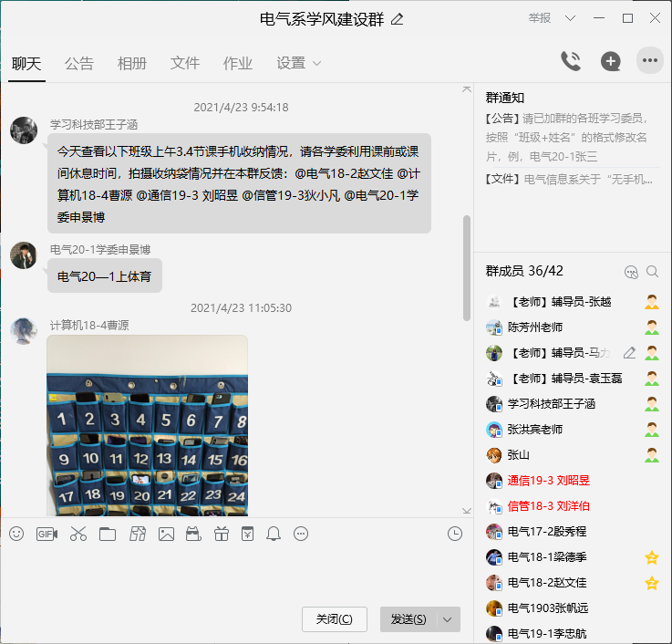
Task: Open the top-right more options button
Action: [650, 60]
